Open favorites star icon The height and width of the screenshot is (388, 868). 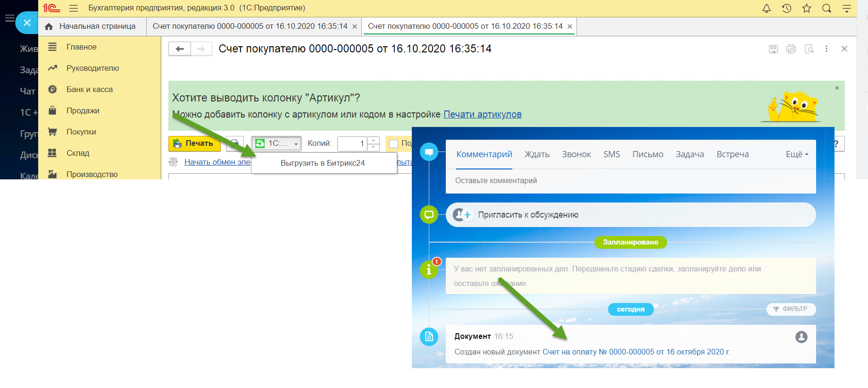[x=807, y=8]
